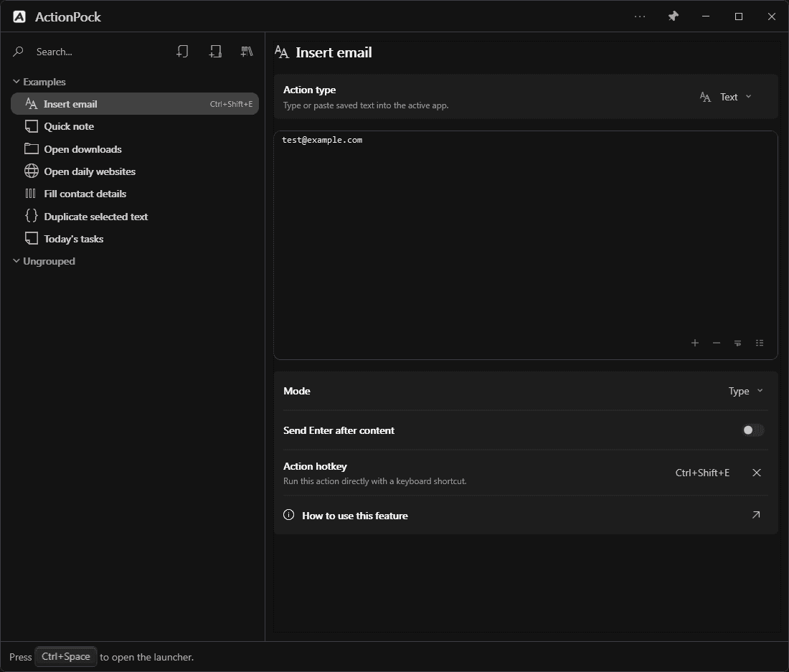Click the braces icon beside Duplicate selected text
Image resolution: width=789 pixels, height=672 pixels.
(31, 216)
